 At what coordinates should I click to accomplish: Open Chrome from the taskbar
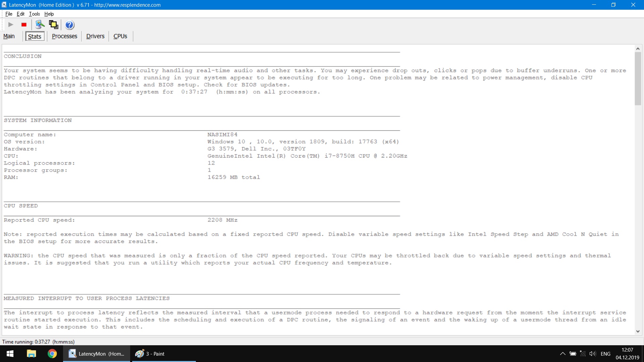[x=52, y=354]
